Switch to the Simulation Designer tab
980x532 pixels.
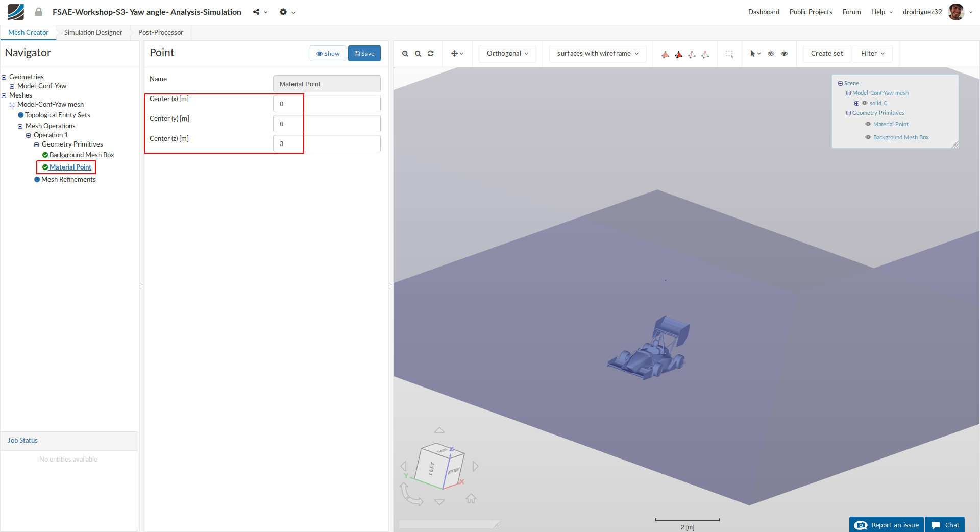tap(93, 32)
